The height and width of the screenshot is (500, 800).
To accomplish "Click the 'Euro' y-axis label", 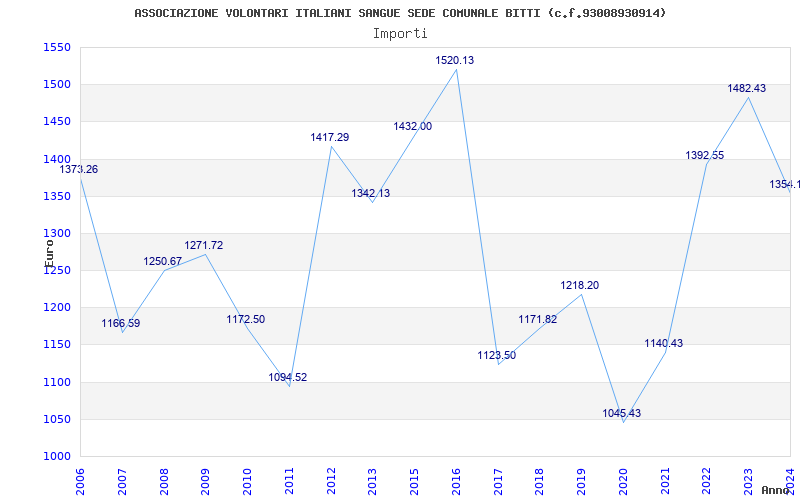I will tap(49, 253).
